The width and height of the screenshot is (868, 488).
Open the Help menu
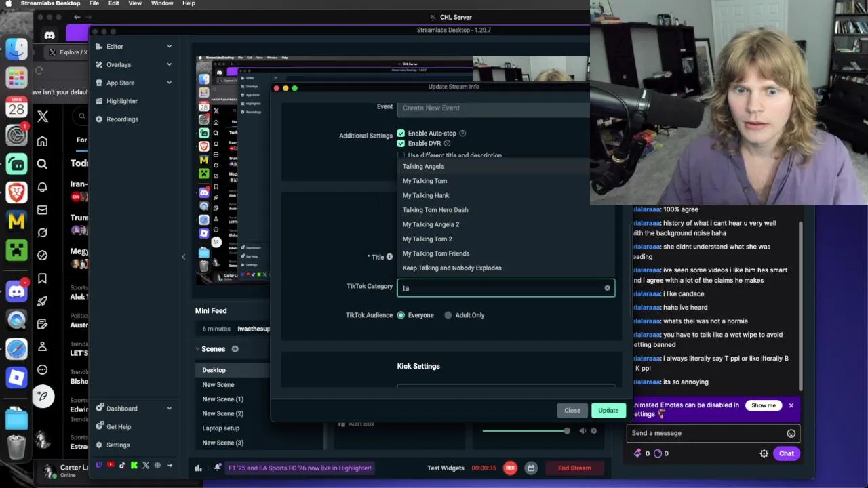pyautogui.click(x=189, y=3)
